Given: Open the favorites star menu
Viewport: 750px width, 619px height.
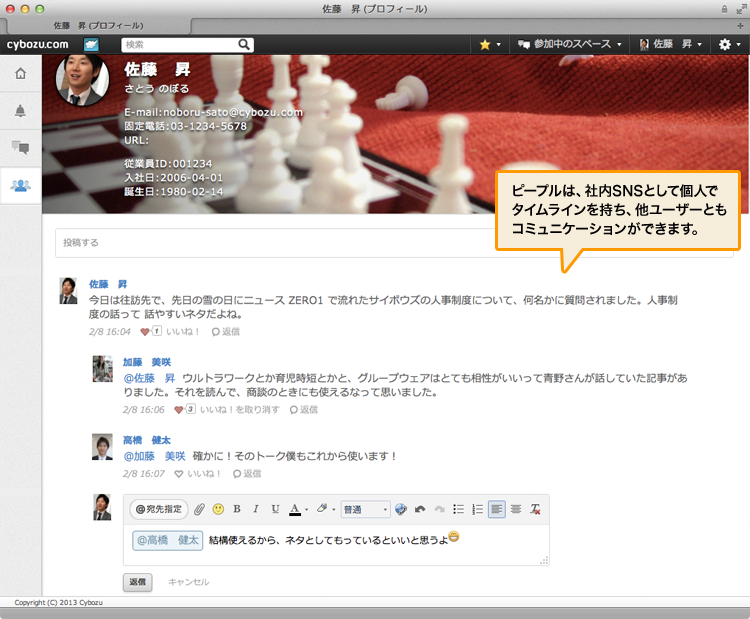Looking at the screenshot, I should pyautogui.click(x=489, y=44).
